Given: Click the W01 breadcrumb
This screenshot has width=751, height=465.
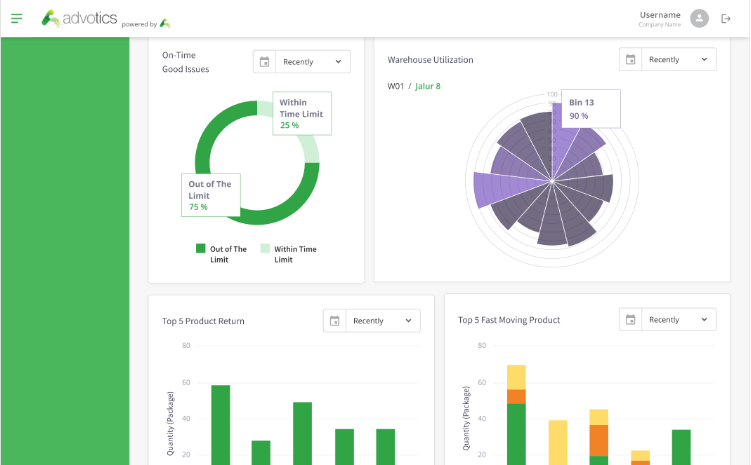Looking at the screenshot, I should point(396,86).
